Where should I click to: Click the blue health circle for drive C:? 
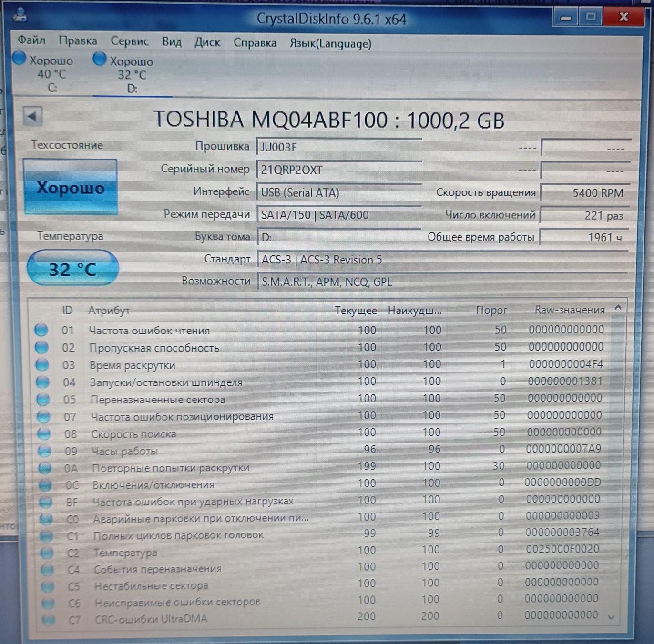pos(20,58)
